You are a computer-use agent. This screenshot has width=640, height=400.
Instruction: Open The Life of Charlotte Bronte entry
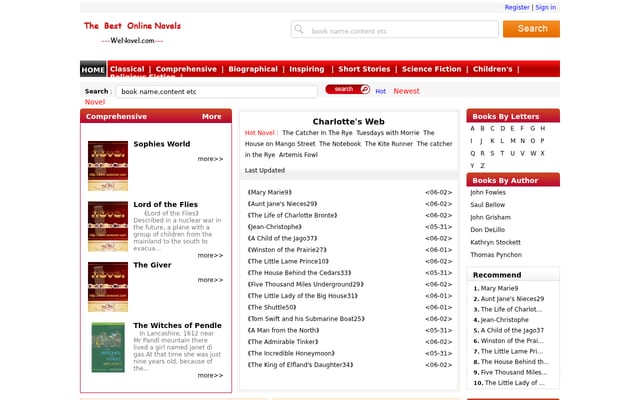[x=292, y=215]
